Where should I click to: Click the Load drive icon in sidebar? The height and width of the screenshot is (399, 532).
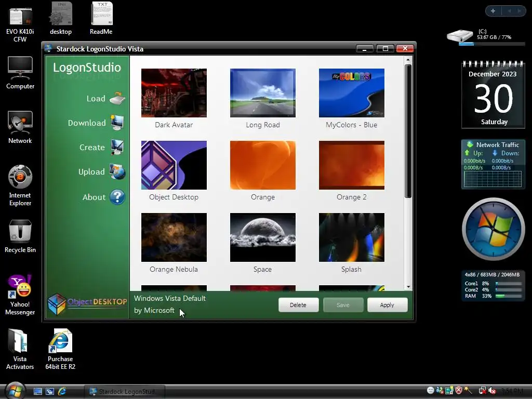(117, 98)
